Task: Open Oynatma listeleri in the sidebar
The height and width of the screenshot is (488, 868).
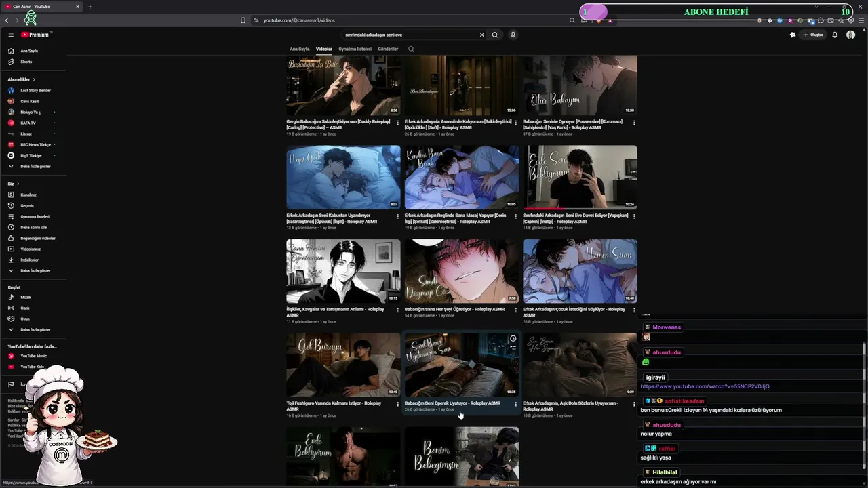Action: pyautogui.click(x=35, y=216)
